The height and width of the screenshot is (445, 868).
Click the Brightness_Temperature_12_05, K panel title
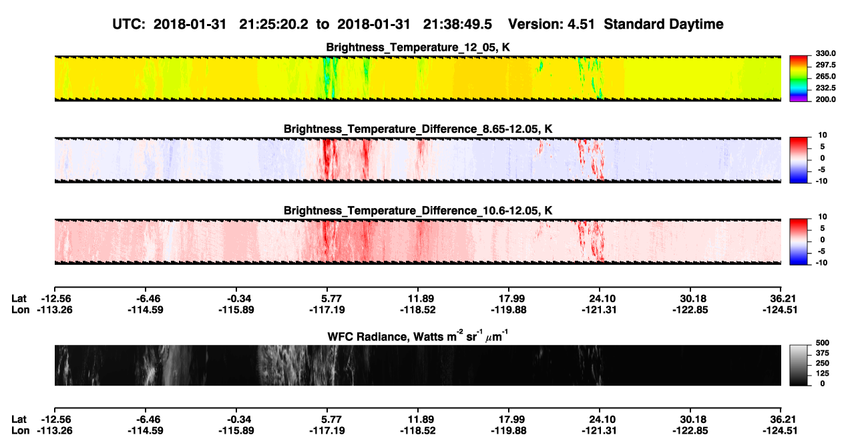click(418, 47)
